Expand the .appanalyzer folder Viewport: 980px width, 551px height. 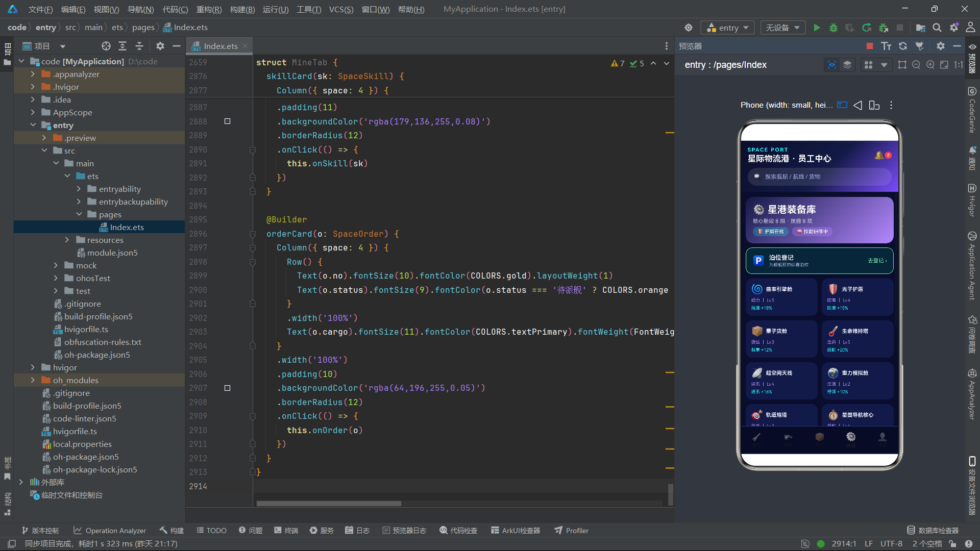click(x=33, y=74)
